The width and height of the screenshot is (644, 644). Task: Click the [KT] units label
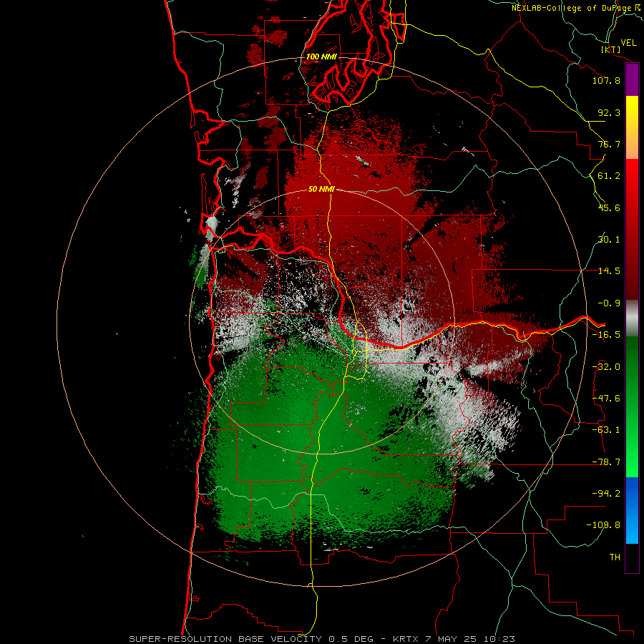point(611,49)
